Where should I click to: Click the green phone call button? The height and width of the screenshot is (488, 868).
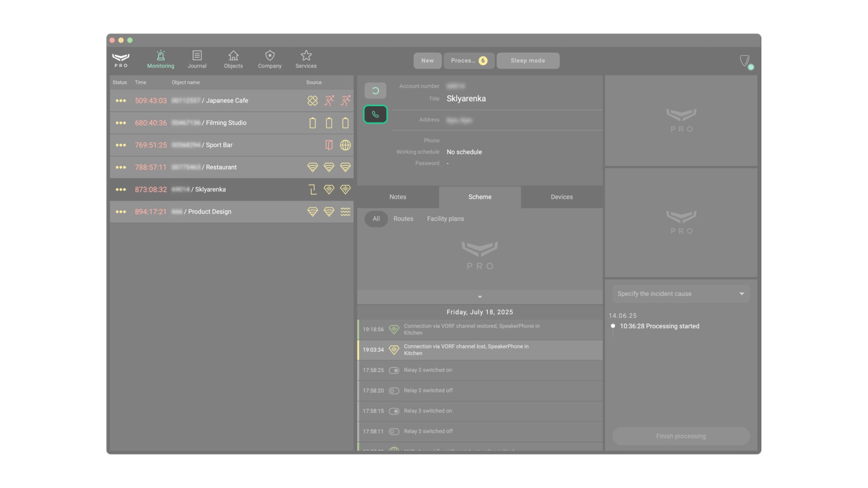pyautogui.click(x=375, y=114)
